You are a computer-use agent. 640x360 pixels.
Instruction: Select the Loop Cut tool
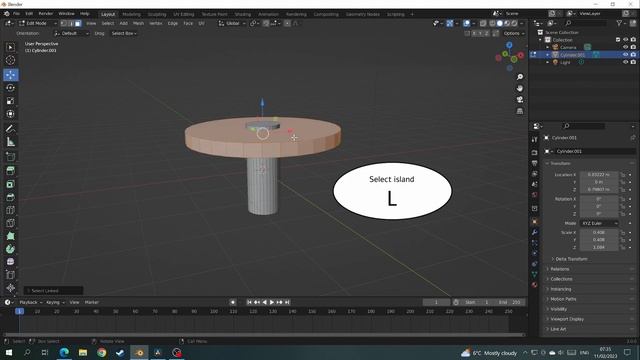[11, 210]
